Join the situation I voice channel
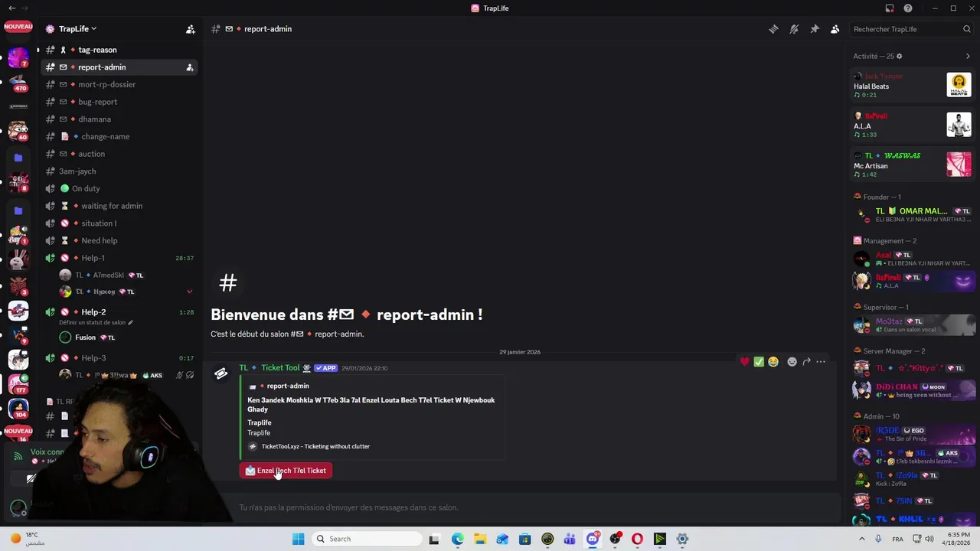 click(x=119, y=223)
